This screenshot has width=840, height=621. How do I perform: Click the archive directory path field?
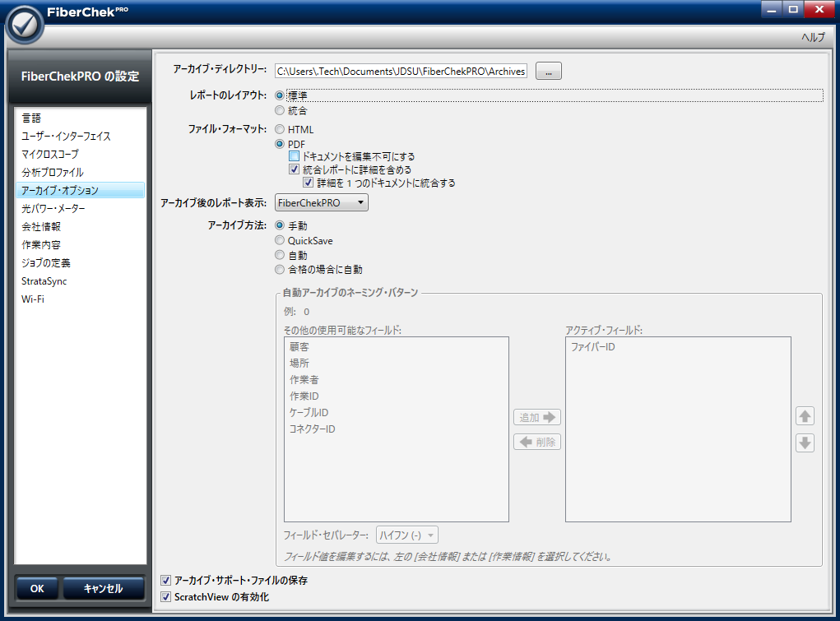click(x=401, y=72)
